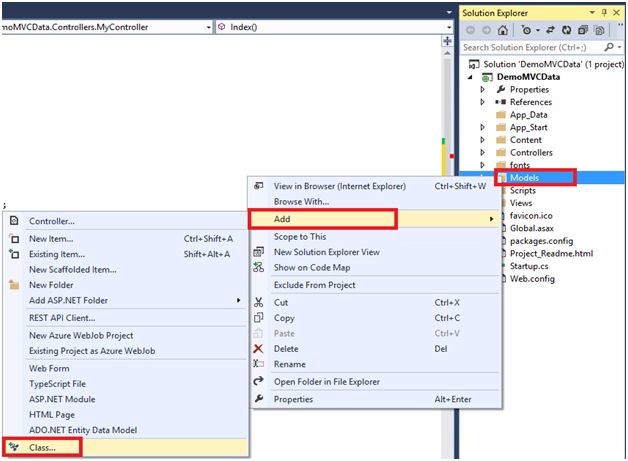628x461 pixels.
Task: Click the red Delete X icon
Action: [x=258, y=349]
